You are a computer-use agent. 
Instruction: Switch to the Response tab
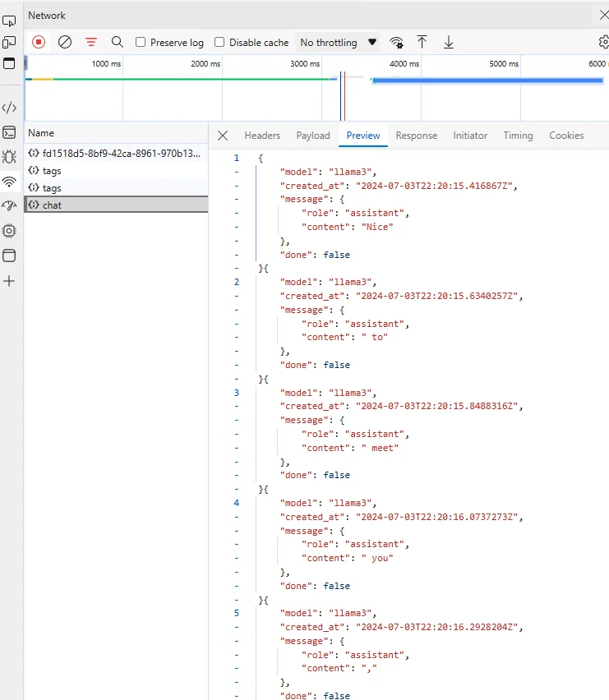click(x=416, y=136)
